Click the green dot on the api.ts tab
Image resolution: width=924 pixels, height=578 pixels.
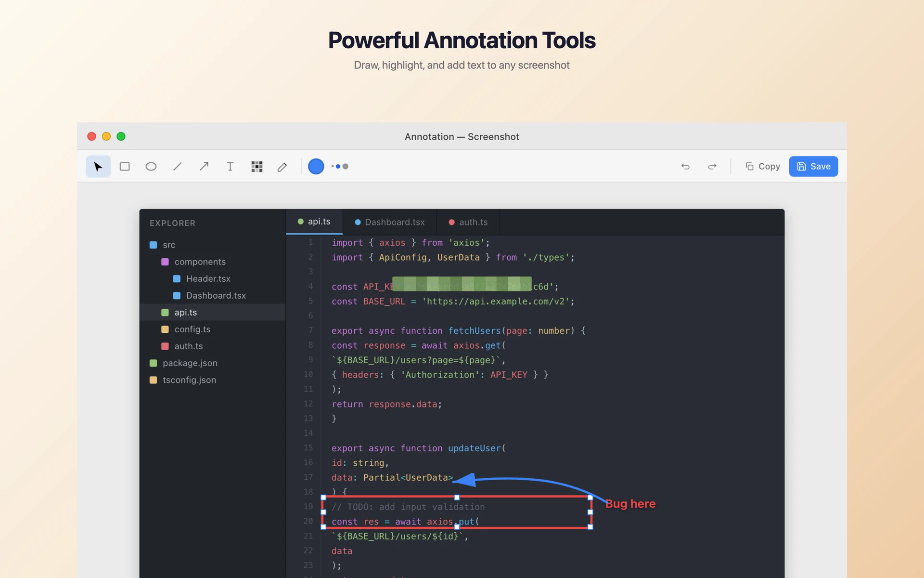click(301, 222)
